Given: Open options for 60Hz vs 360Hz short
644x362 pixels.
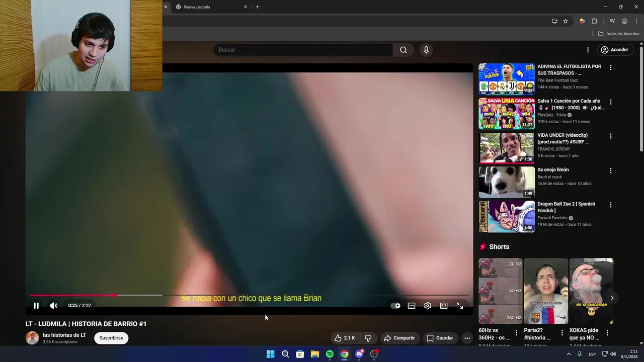Looking at the screenshot, I should click(x=516, y=333).
